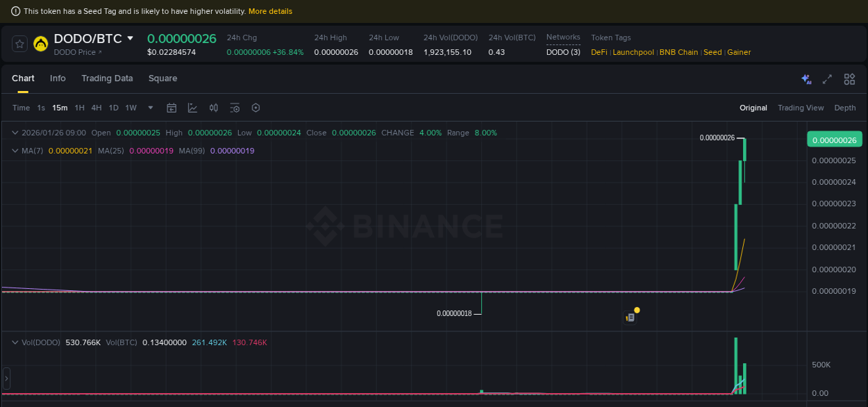The image size is (868, 407).
Task: Click the candlestick display settings icon
Action: coord(213,108)
